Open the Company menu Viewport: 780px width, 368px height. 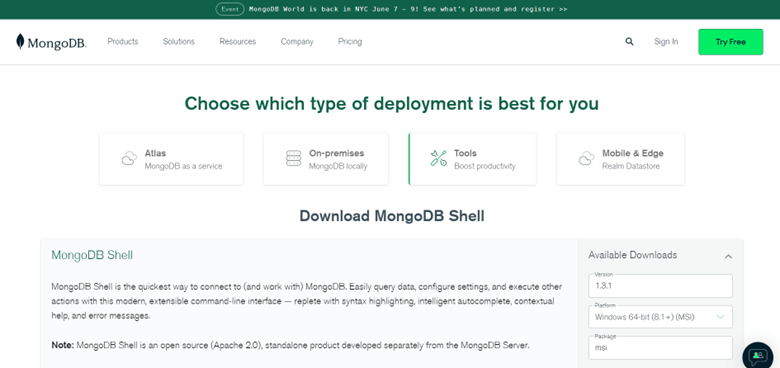tap(297, 42)
